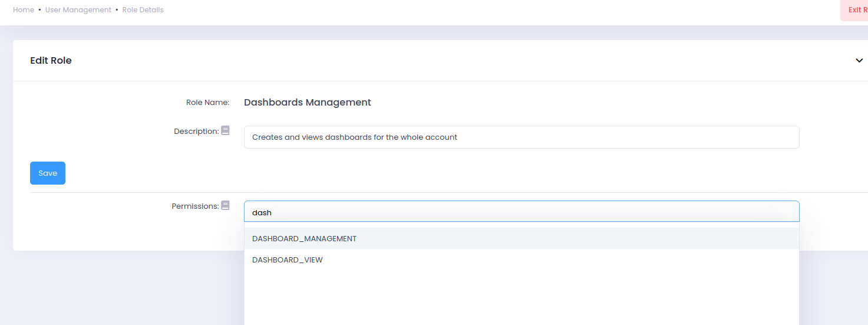
Task: Click the Role Details breadcrumb
Action: [143, 10]
